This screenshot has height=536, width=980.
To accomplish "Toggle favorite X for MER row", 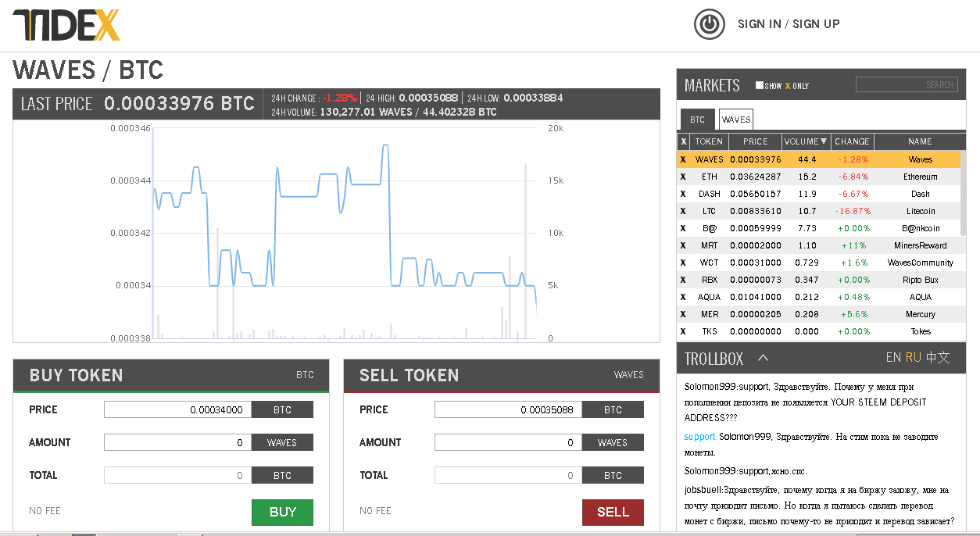I will [683, 314].
